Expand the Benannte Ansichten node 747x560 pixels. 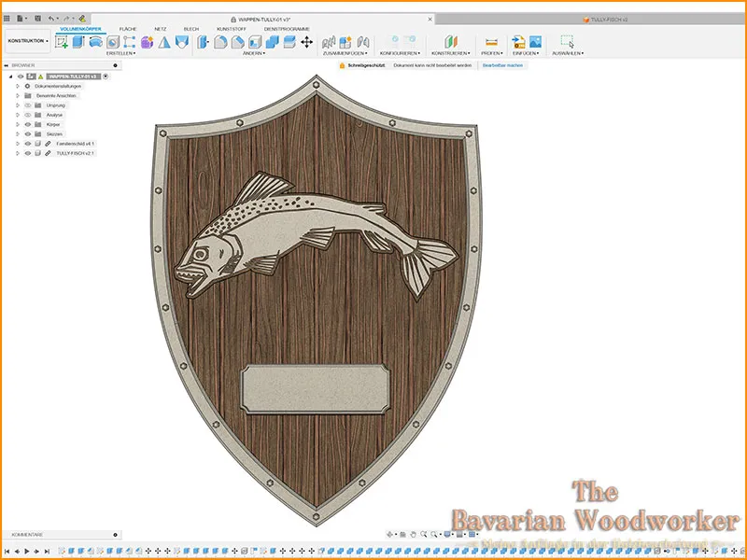(x=18, y=96)
